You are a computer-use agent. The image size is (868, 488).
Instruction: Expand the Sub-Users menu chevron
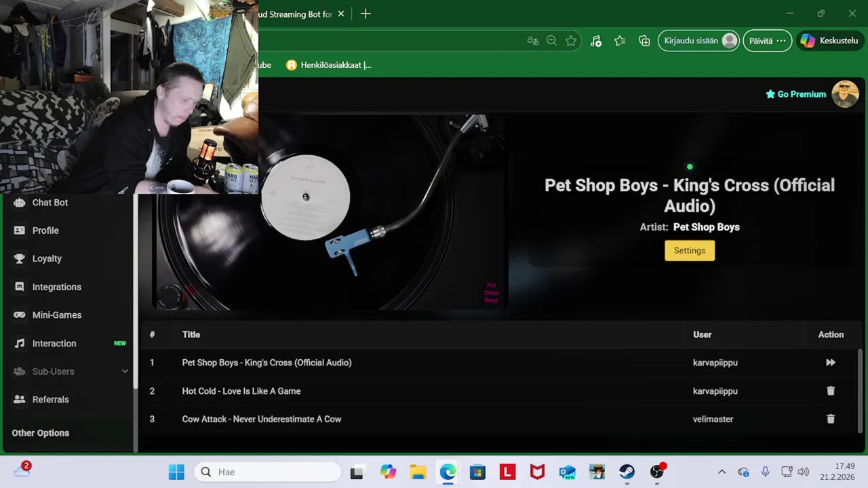point(125,371)
